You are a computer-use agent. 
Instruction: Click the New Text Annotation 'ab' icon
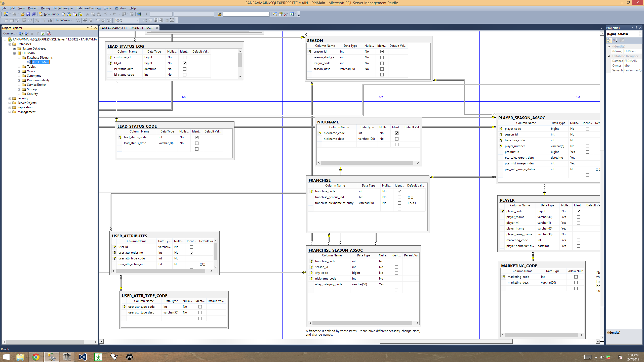[50, 21]
